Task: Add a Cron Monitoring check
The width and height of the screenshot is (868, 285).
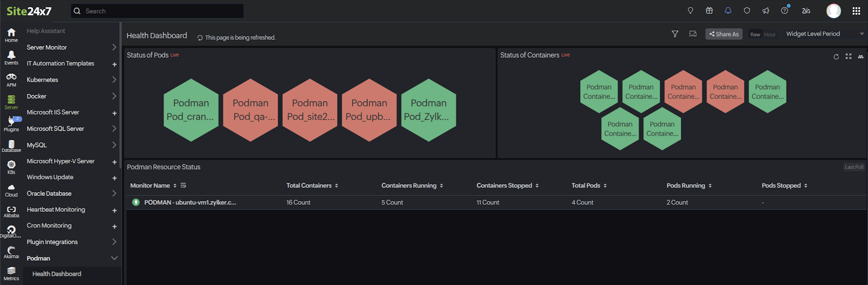Action: pos(114,226)
